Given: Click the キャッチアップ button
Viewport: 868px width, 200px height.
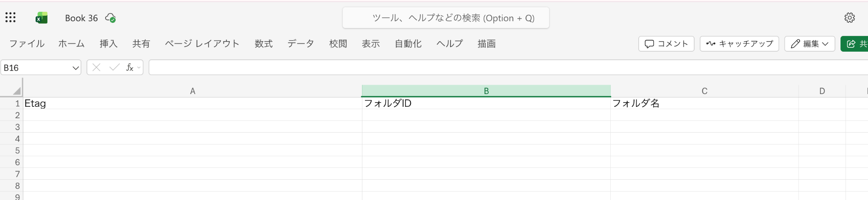Looking at the screenshot, I should pos(739,44).
